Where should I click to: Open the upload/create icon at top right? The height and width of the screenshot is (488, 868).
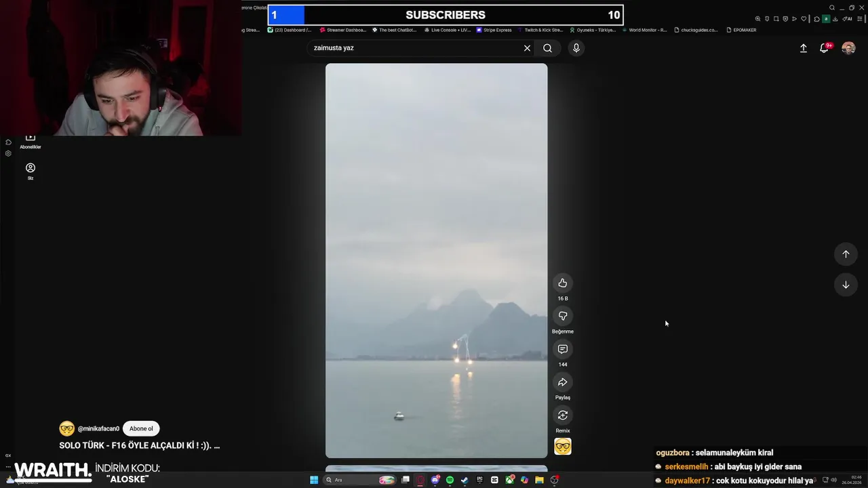click(804, 48)
